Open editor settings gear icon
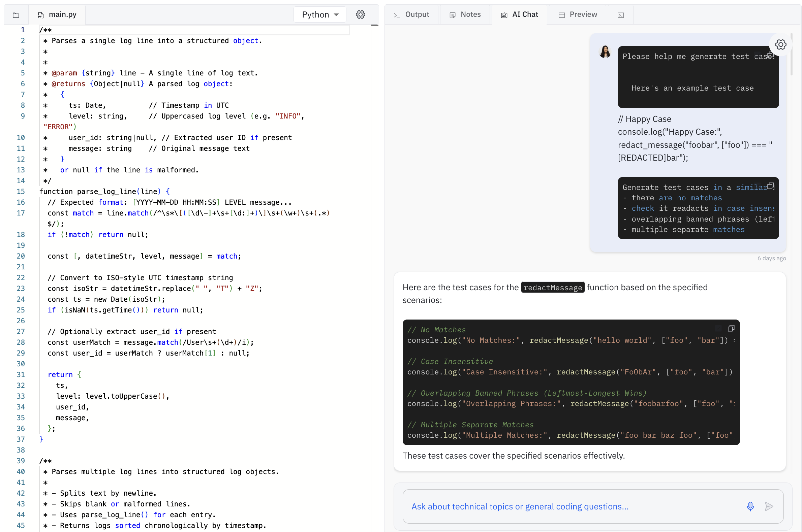Image resolution: width=802 pixels, height=532 pixels. (x=360, y=14)
